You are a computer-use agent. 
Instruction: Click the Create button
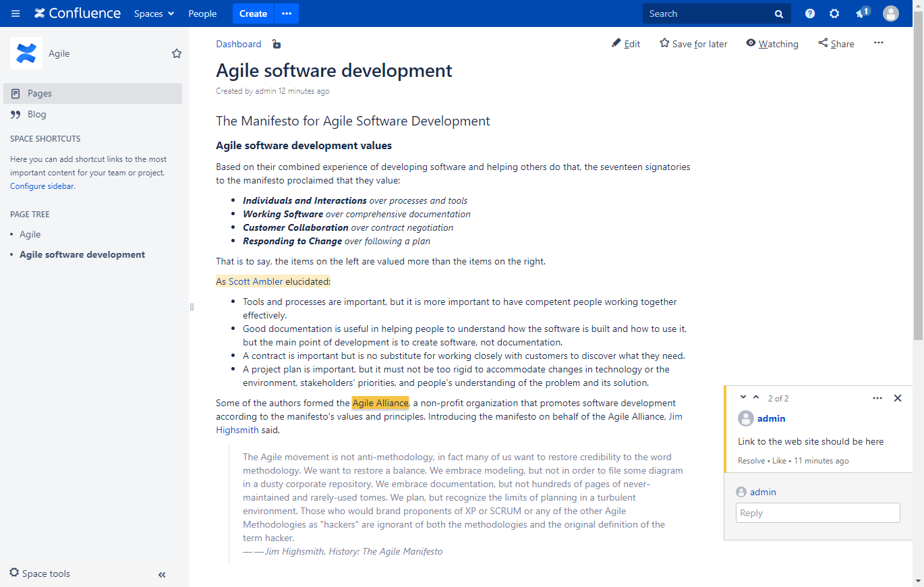click(253, 13)
